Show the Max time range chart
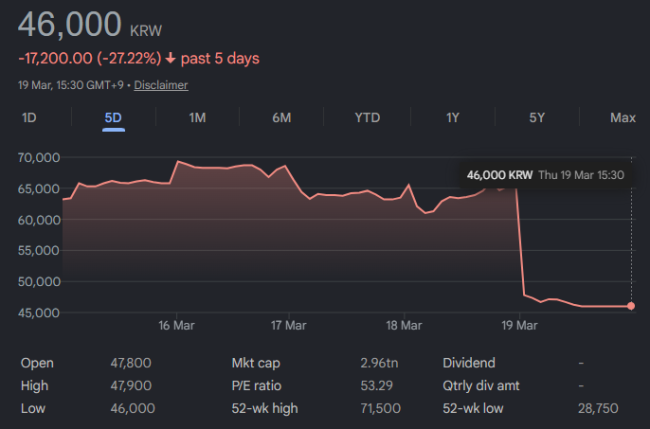This screenshot has height=429, width=650. tap(623, 118)
